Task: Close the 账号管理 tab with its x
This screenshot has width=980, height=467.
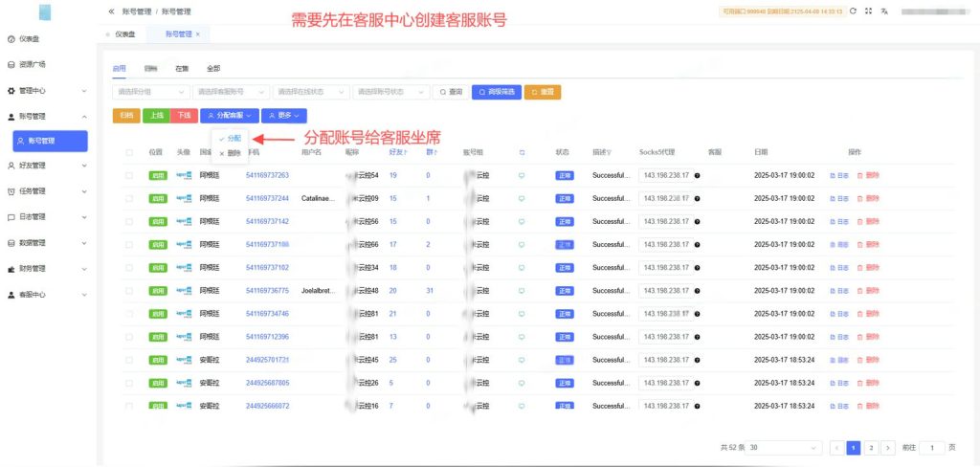Action: tap(198, 34)
